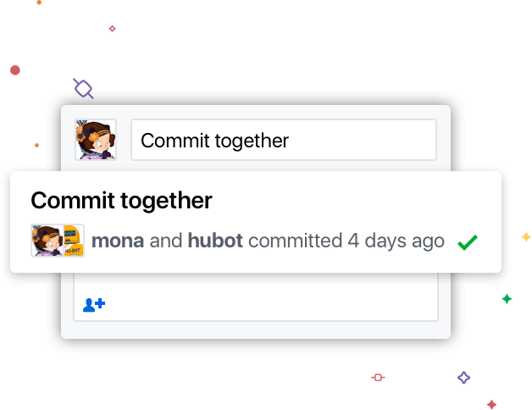The image size is (532, 410).
Task: Focus the commit description text area
Action: click(254, 284)
